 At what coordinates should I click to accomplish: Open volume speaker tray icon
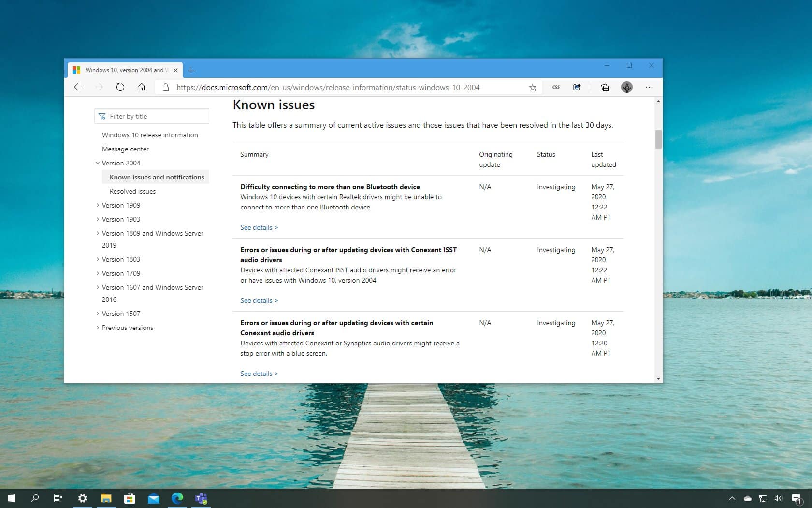[x=778, y=498]
